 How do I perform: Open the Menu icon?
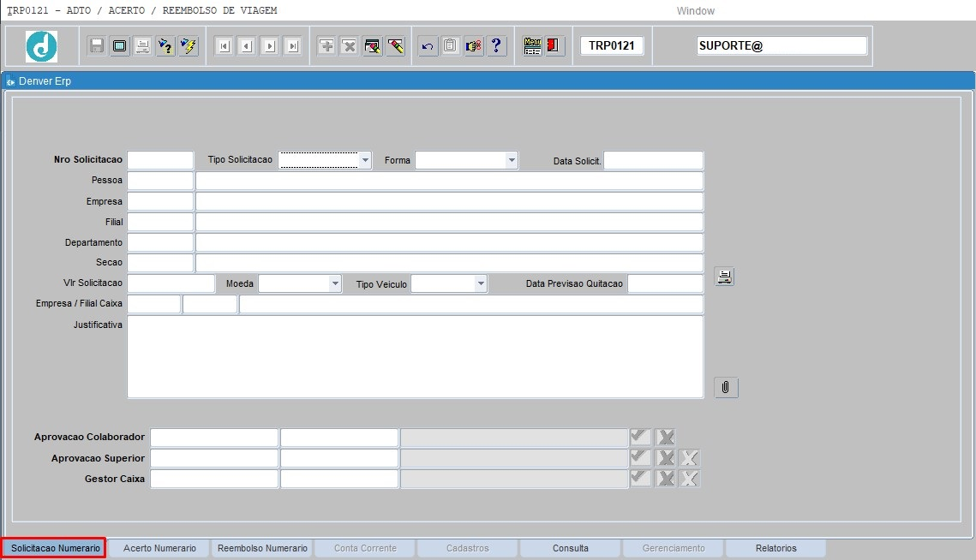click(x=532, y=46)
